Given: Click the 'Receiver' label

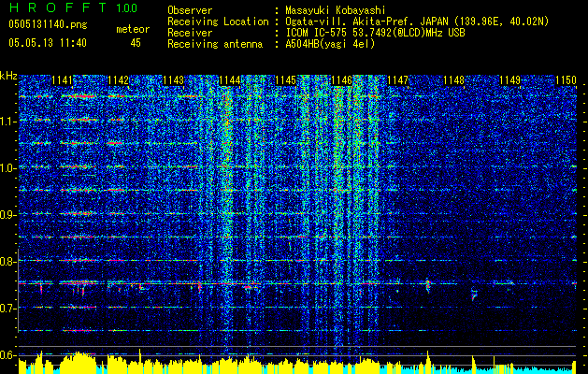Looking at the screenshot, I should pyautogui.click(x=190, y=33).
